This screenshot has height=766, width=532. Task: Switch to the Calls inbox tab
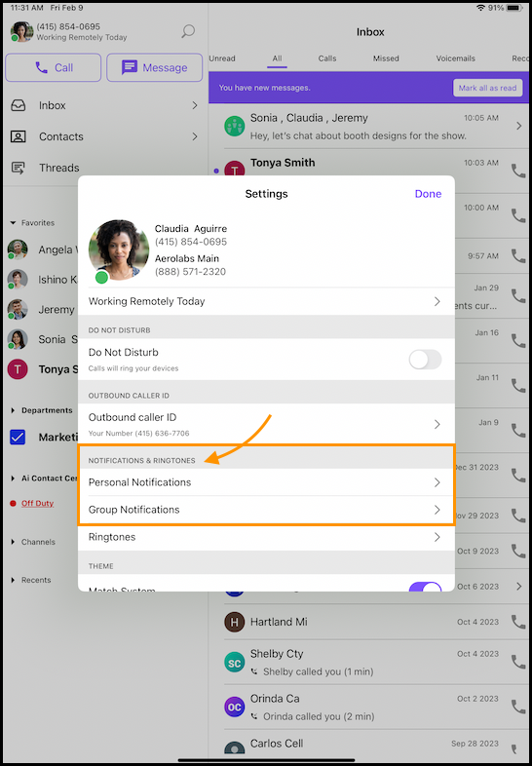327,58
